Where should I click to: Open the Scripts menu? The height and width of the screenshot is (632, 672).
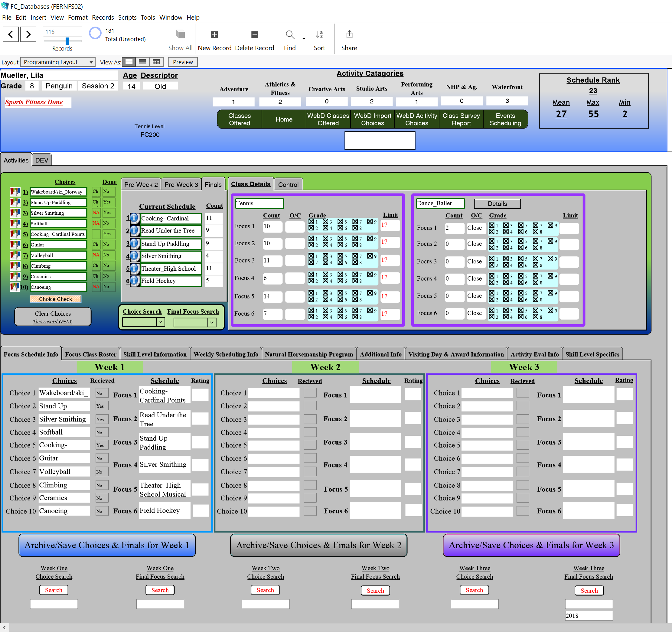pyautogui.click(x=127, y=17)
